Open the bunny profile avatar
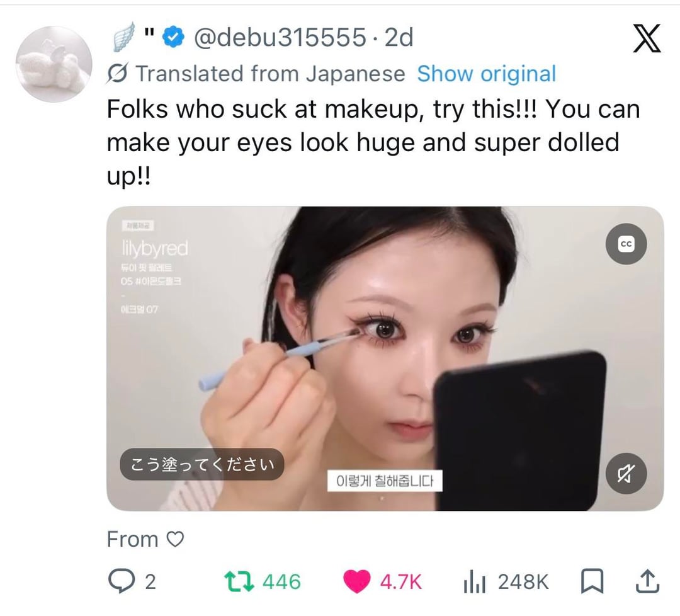680x616 pixels. [x=54, y=64]
